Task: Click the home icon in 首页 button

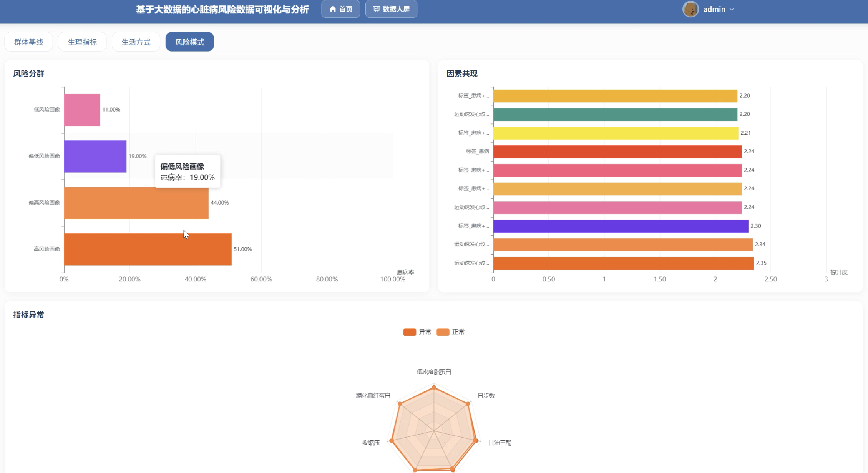Action: (x=332, y=9)
